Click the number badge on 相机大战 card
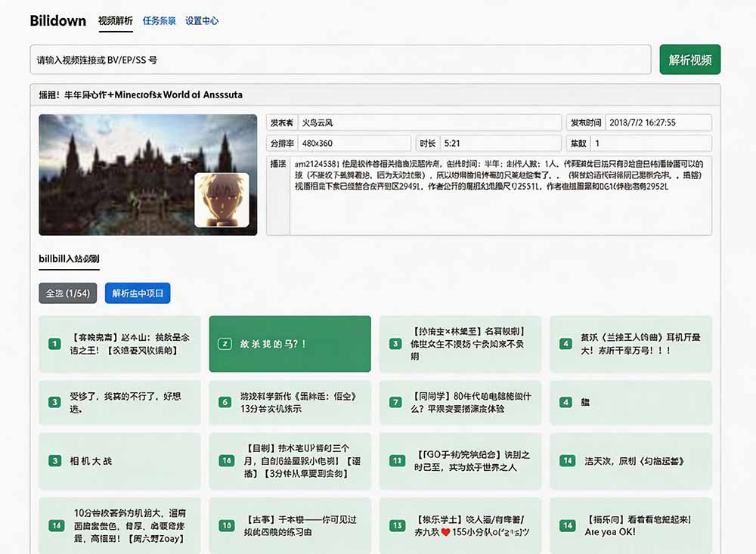This screenshot has height=554, width=756. pos(54,461)
